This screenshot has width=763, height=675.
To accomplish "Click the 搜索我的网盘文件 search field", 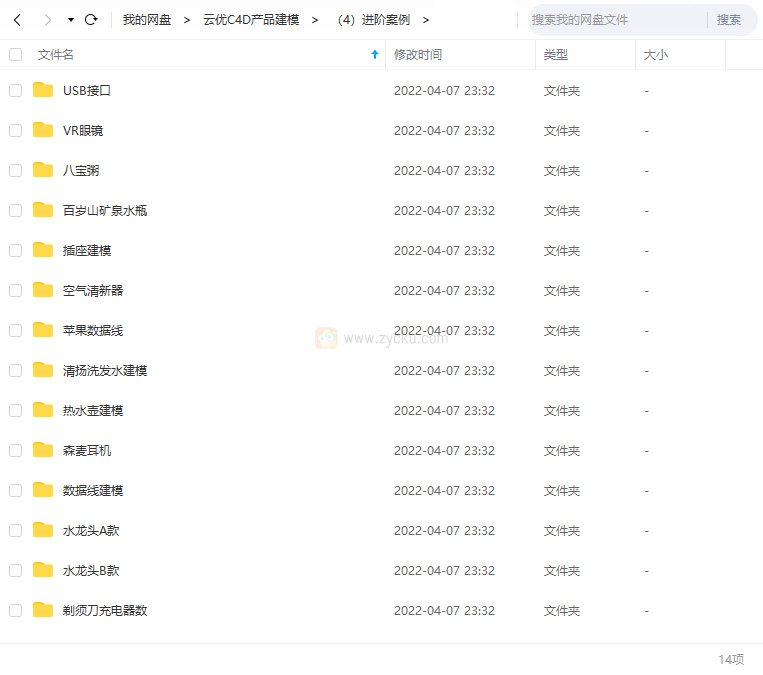I will coord(615,20).
